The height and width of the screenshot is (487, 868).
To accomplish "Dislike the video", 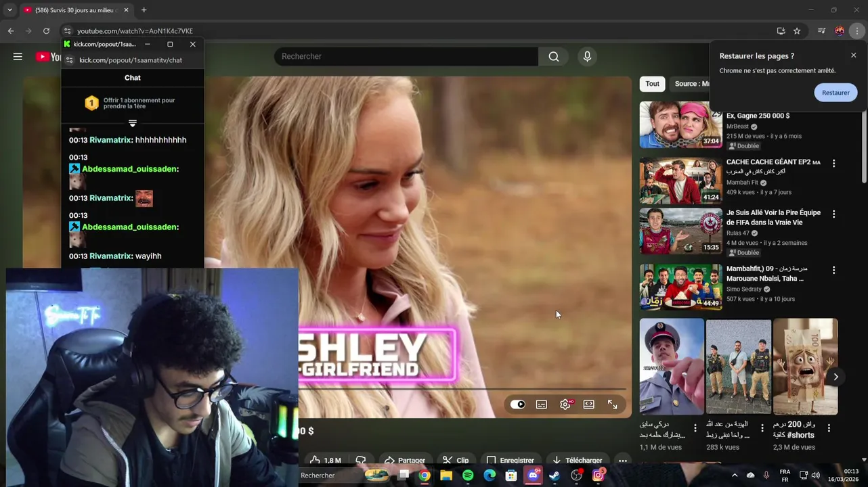I will tap(361, 461).
